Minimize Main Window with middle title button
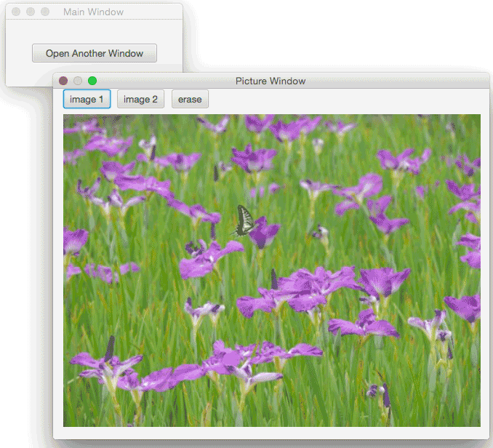This screenshot has width=493, height=448. pos(31,12)
